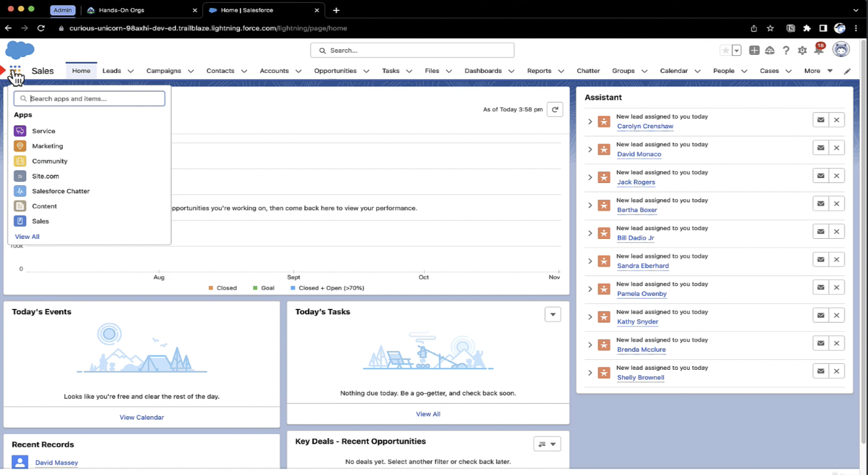Open the Notifications bell icon
Viewport: 868px width, 475px height.
(819, 50)
